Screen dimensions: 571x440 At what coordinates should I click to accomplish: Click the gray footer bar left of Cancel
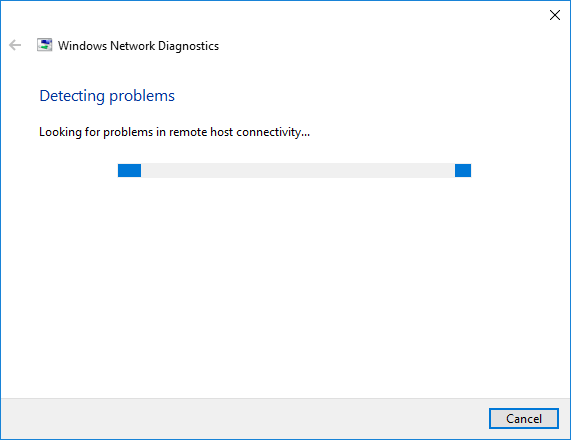pyautogui.click(x=244, y=419)
